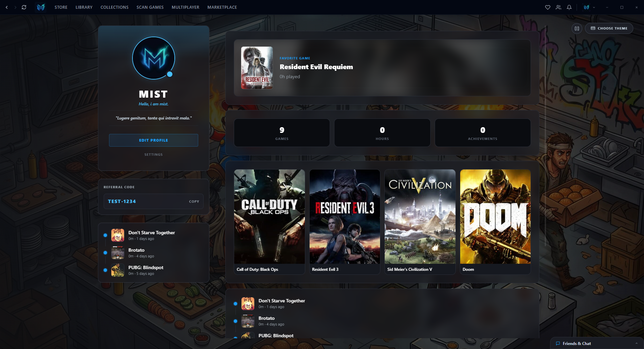Open the Resident Evil Requiem cover thumbnail
The width and height of the screenshot is (644, 349).
[257, 68]
